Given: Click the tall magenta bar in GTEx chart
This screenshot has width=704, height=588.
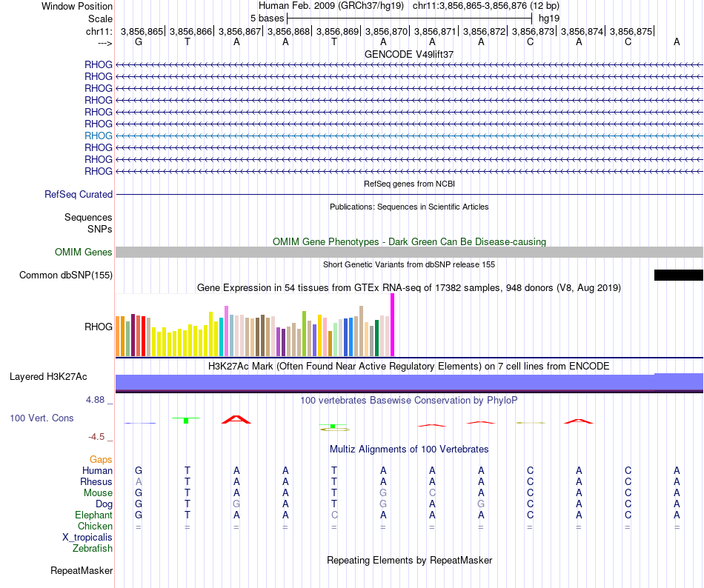Looking at the screenshot, I should point(393,324).
